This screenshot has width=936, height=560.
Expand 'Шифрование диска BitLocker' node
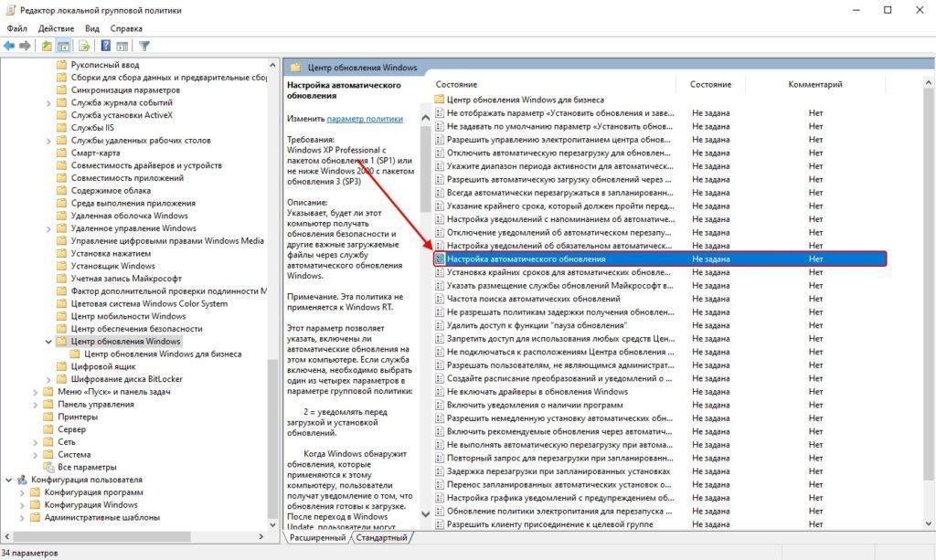pyautogui.click(x=48, y=379)
